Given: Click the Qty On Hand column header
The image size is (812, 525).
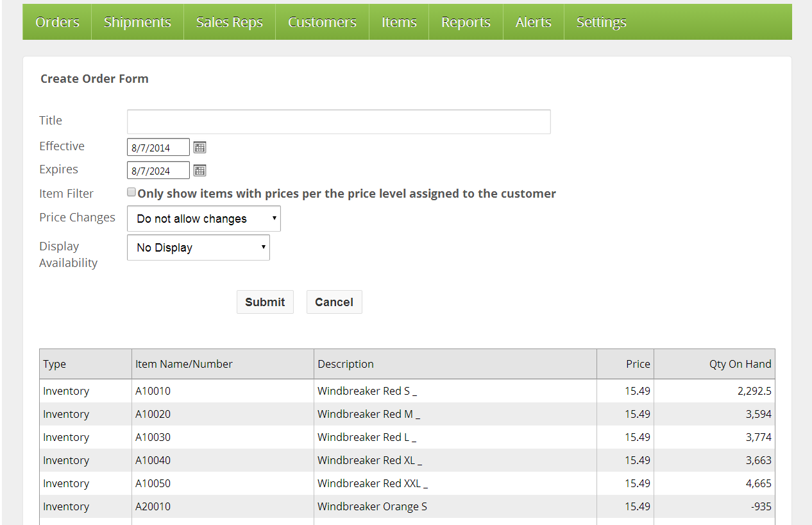Looking at the screenshot, I should [740, 364].
